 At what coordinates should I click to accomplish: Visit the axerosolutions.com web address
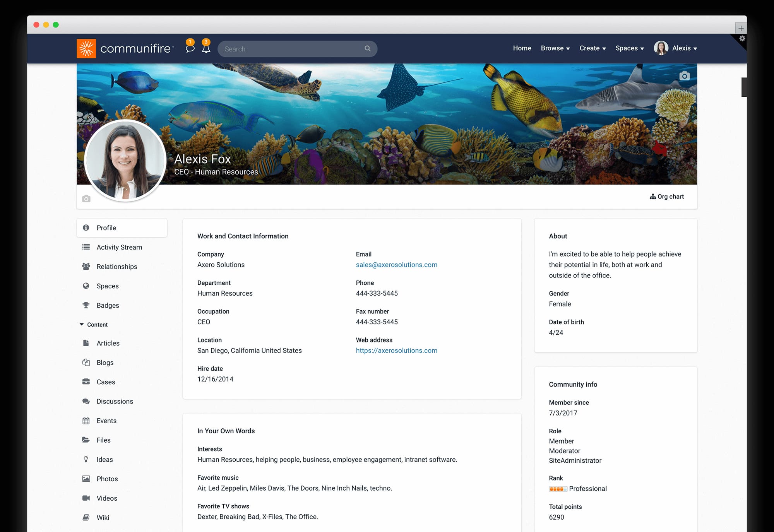(396, 351)
